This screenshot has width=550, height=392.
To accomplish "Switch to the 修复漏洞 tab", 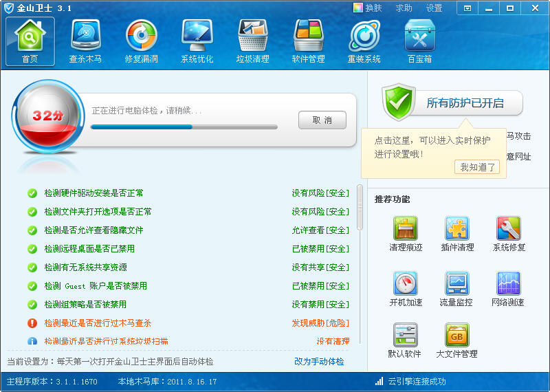I will [141, 41].
